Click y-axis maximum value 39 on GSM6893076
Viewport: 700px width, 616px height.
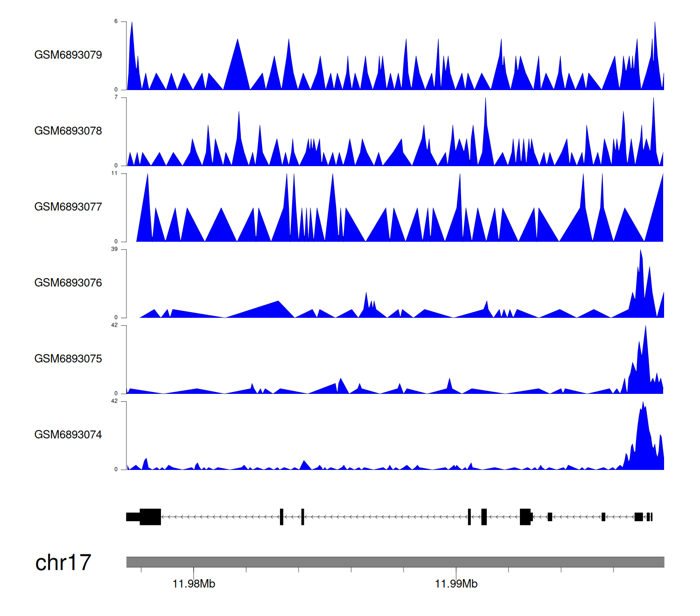pyautogui.click(x=114, y=249)
